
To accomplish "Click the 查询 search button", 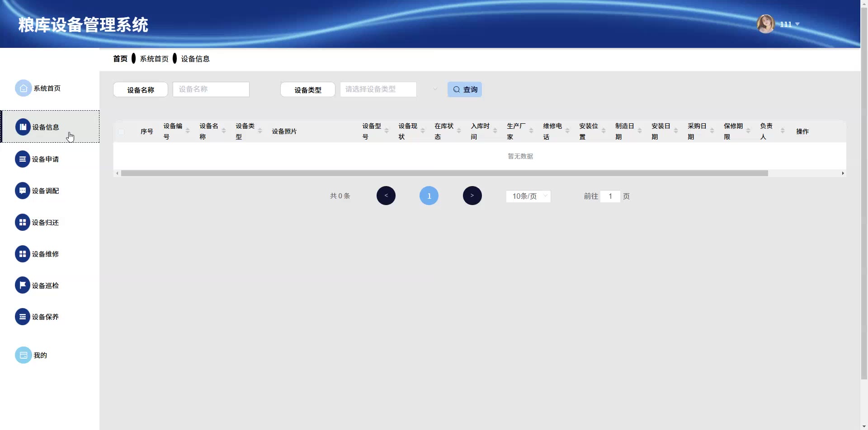I will (x=465, y=89).
